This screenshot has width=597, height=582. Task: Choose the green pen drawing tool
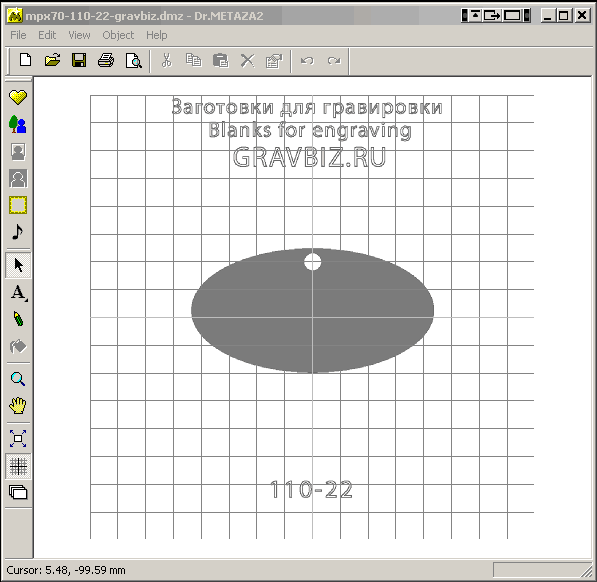pyautogui.click(x=18, y=319)
